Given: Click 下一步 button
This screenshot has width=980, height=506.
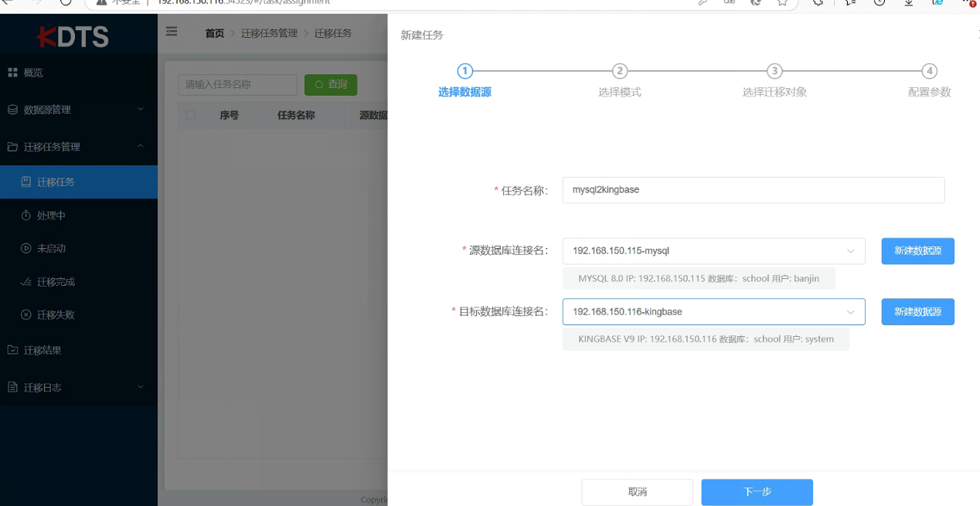Looking at the screenshot, I should tap(757, 492).
